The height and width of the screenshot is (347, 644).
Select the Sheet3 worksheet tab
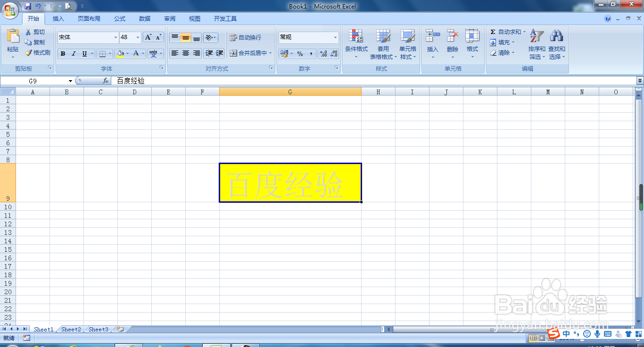(99, 330)
